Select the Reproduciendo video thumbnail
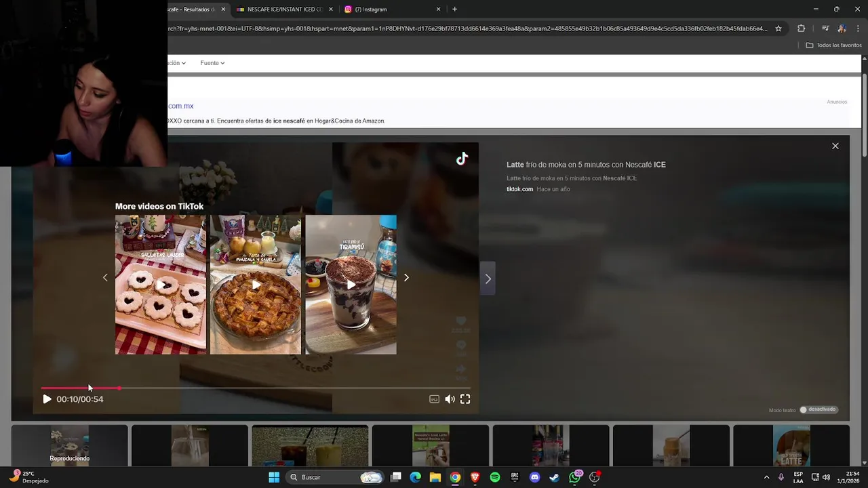Image resolution: width=868 pixels, height=488 pixels. pyautogui.click(x=69, y=446)
